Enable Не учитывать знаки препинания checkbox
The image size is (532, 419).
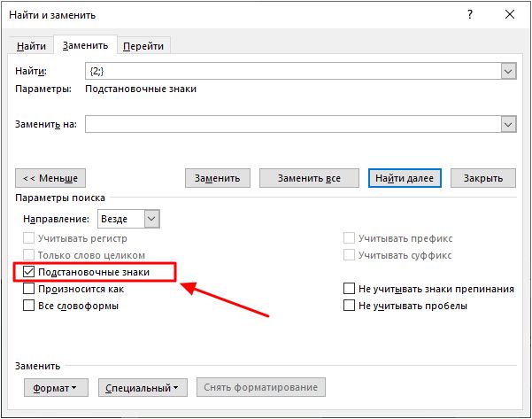(349, 289)
